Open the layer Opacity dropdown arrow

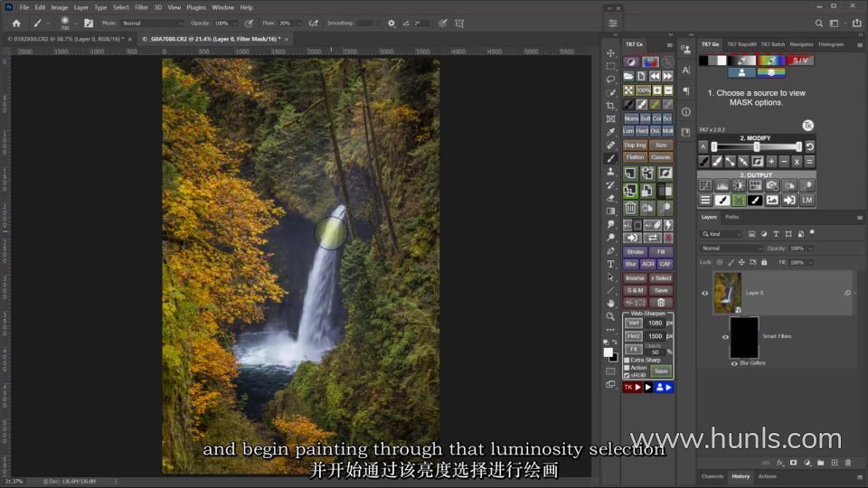coord(810,249)
